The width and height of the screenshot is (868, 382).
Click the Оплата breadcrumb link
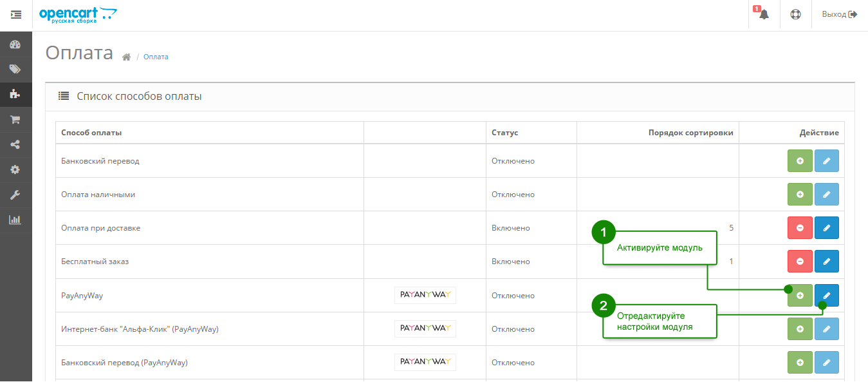tap(156, 57)
